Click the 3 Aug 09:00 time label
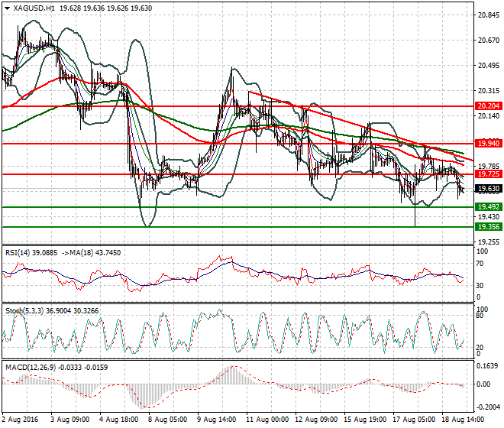The height and width of the screenshot is (428, 504). pyautogui.click(x=69, y=420)
